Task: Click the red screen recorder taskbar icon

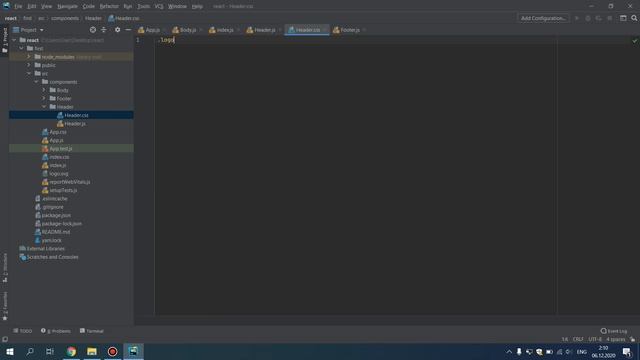Action: pos(112,351)
